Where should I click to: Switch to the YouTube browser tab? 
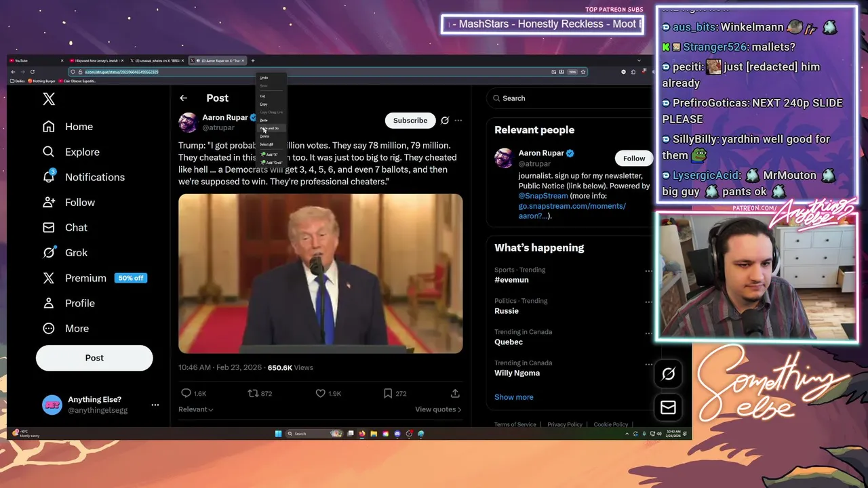pos(35,60)
